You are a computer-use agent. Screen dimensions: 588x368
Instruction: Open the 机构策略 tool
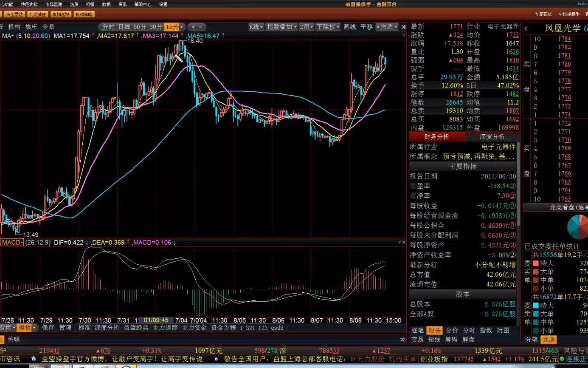tap(84, 14)
